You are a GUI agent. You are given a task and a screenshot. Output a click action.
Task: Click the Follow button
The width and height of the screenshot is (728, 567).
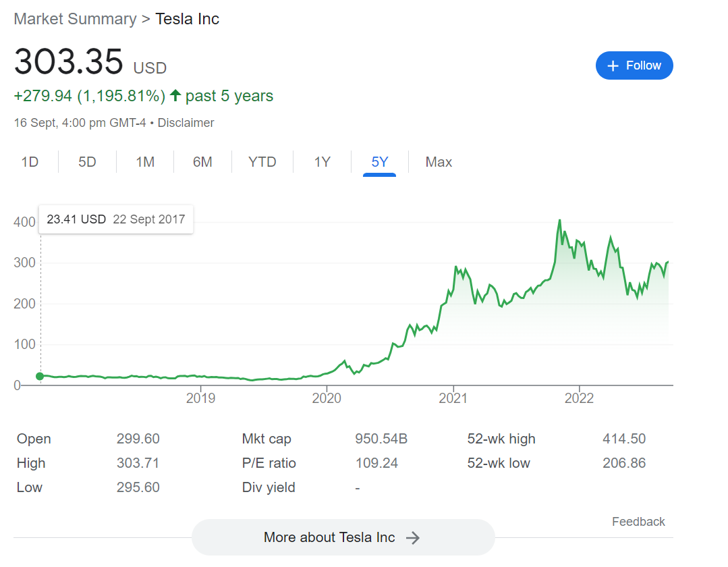coord(634,65)
